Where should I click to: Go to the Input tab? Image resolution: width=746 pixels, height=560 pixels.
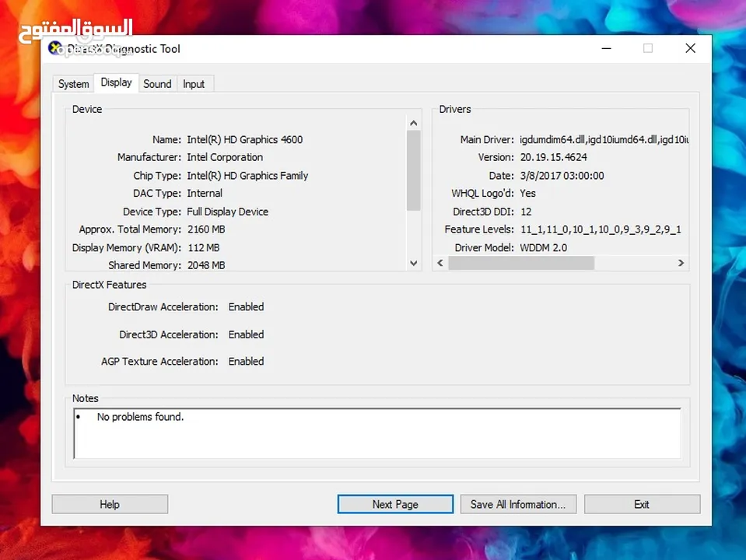(194, 84)
